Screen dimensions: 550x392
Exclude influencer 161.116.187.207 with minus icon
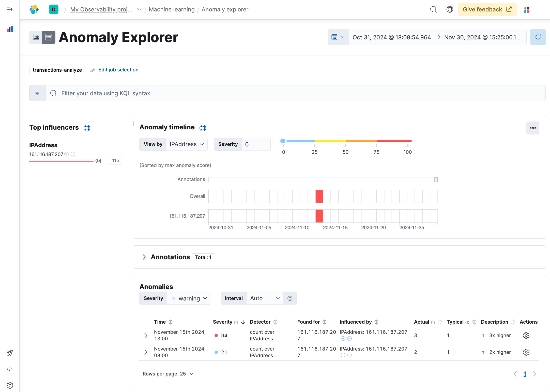point(73,154)
